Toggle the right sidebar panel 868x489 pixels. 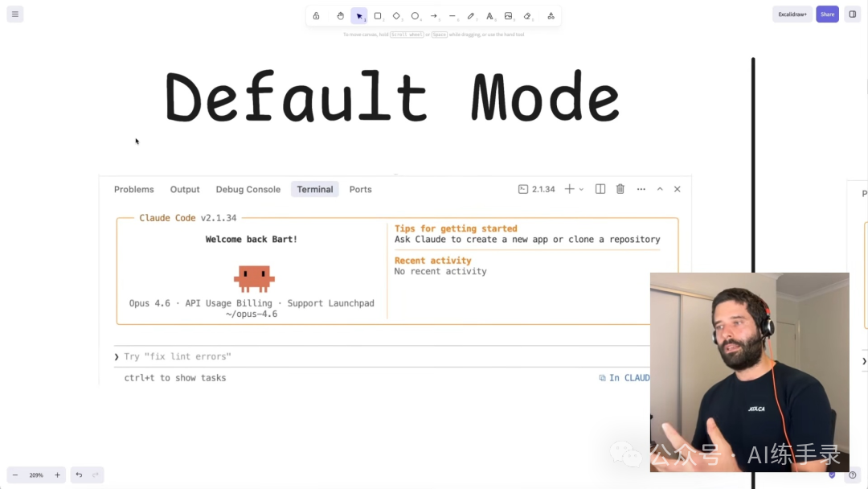[x=853, y=14]
